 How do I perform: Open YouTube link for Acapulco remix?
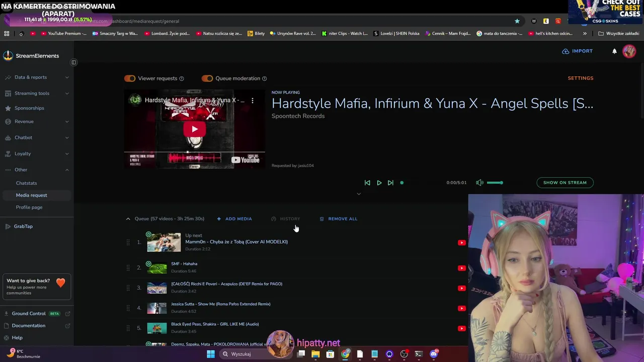tap(461, 288)
